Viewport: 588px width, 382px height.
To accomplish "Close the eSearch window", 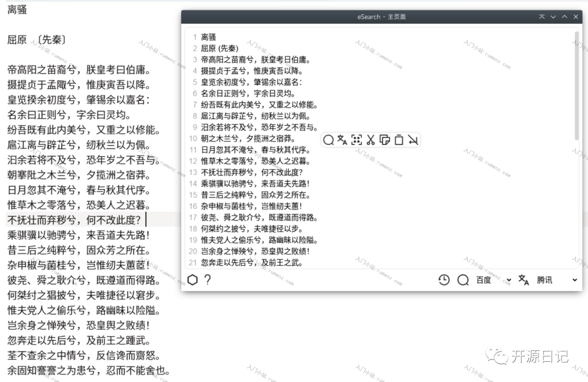I will (575, 17).
